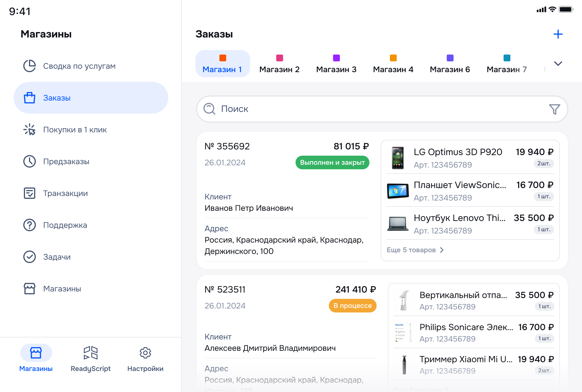Click the 2шт. quantity badge for LG Optimus
This screenshot has width=582, height=392.
(x=544, y=163)
